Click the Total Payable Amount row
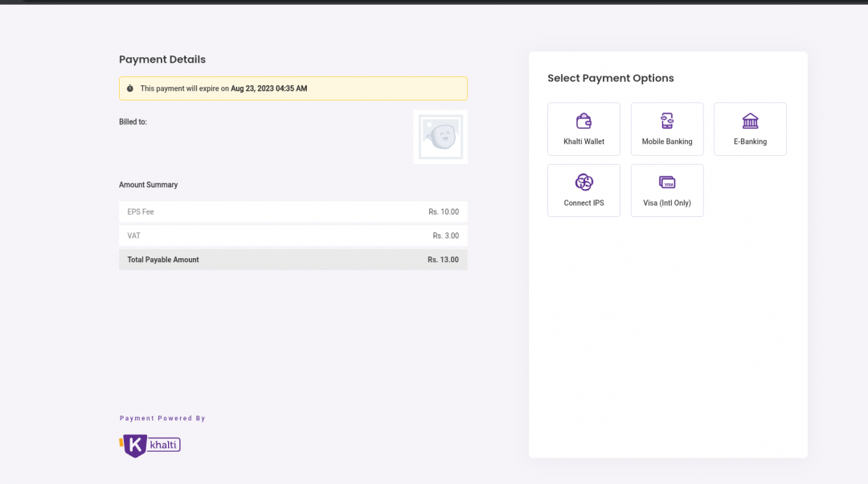The height and width of the screenshot is (484, 868). (x=293, y=260)
